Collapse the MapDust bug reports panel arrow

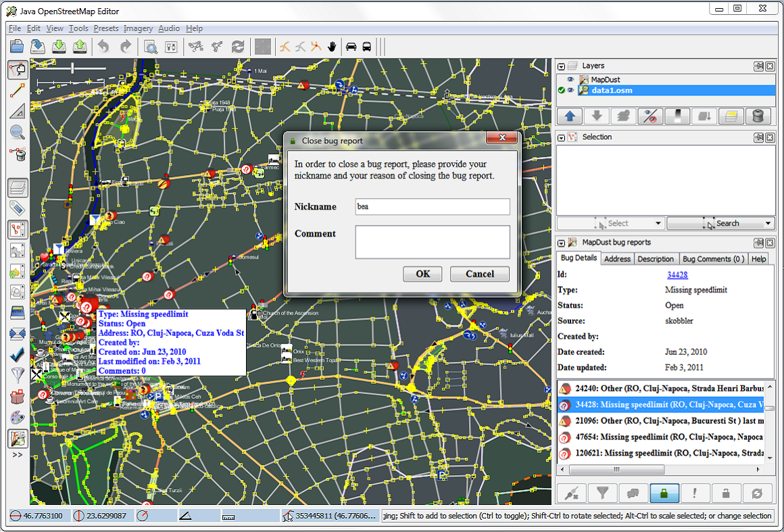click(x=562, y=243)
